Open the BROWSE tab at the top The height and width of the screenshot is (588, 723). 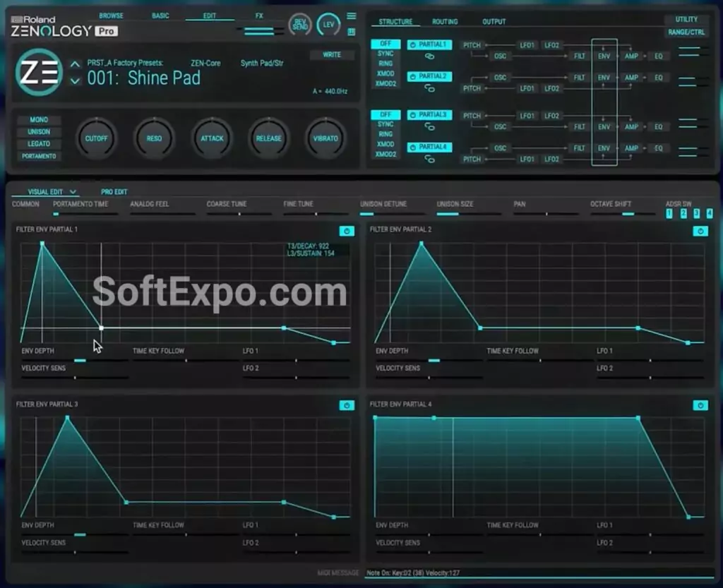tap(111, 15)
